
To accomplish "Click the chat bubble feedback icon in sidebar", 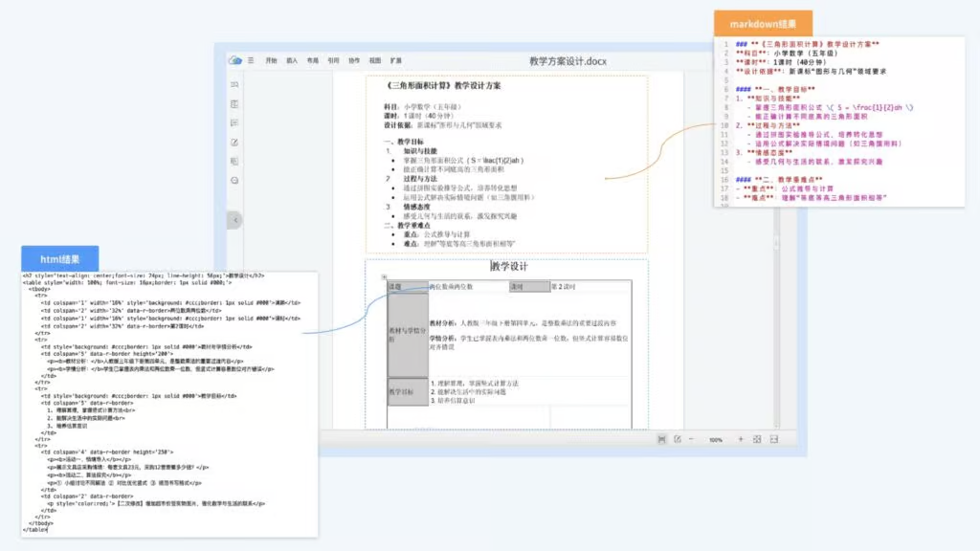I will point(234,181).
